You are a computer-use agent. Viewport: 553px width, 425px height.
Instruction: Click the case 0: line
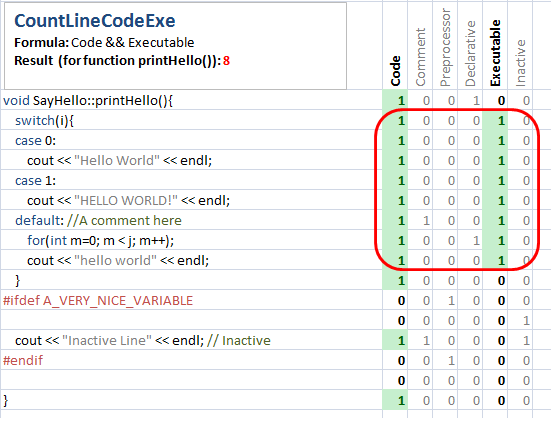[x=35, y=141]
